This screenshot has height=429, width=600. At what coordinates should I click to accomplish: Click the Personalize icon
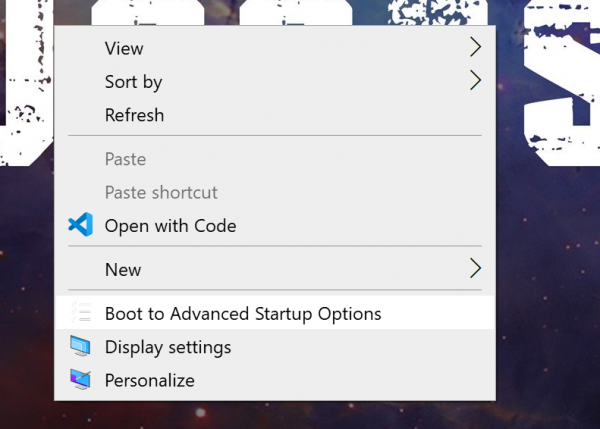[x=80, y=380]
